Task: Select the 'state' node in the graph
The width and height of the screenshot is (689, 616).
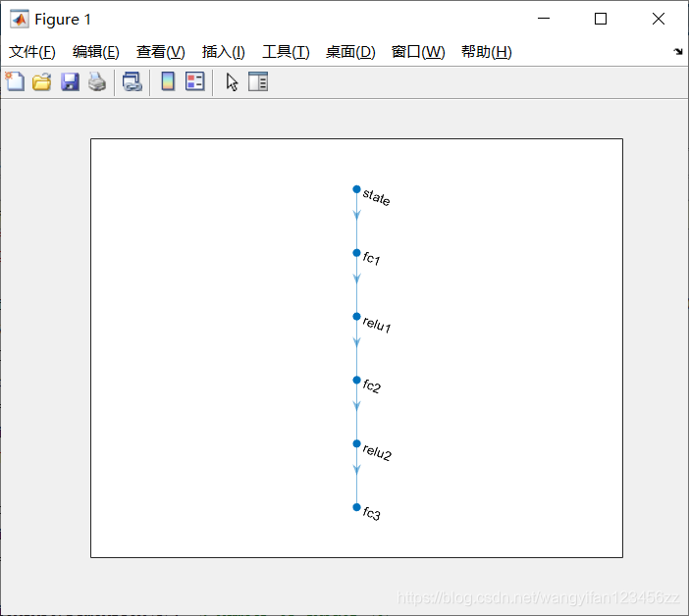Action: [356, 189]
